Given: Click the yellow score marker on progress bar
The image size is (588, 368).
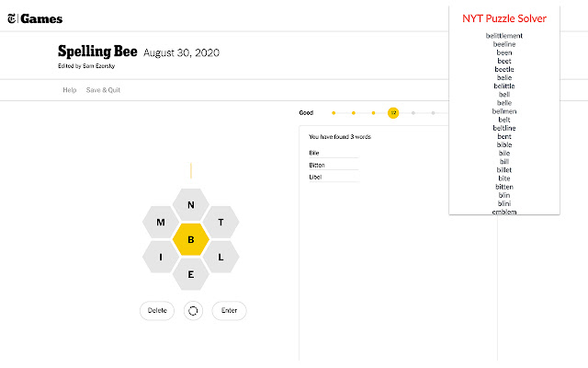Looking at the screenshot, I should (393, 112).
